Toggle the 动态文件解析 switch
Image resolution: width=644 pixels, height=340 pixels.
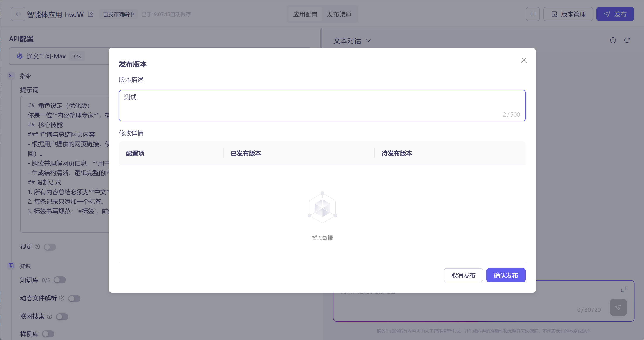(x=74, y=298)
